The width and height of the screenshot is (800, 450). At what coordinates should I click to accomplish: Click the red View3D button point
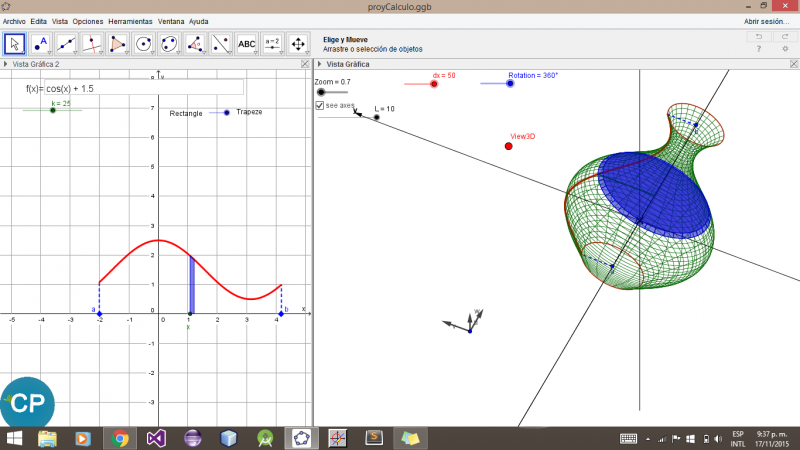[x=508, y=146]
